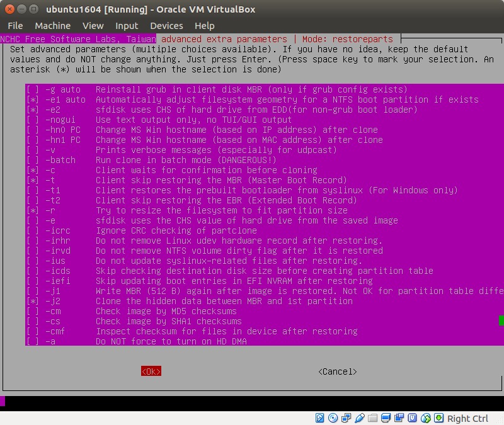The image size is (504, 425).
Task: Click the CPU virtualization features icon
Action: coord(413,418)
